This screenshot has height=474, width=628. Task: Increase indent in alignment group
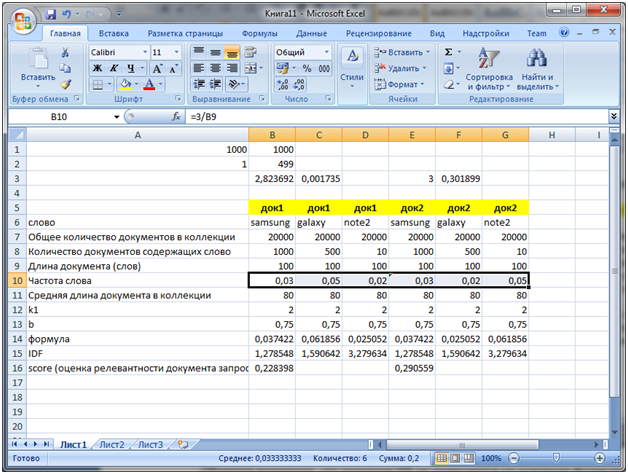(x=215, y=84)
